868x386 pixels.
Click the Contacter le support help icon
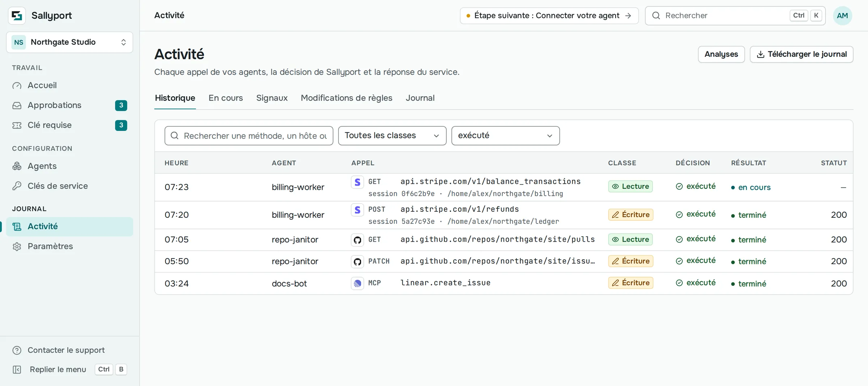pyautogui.click(x=17, y=350)
